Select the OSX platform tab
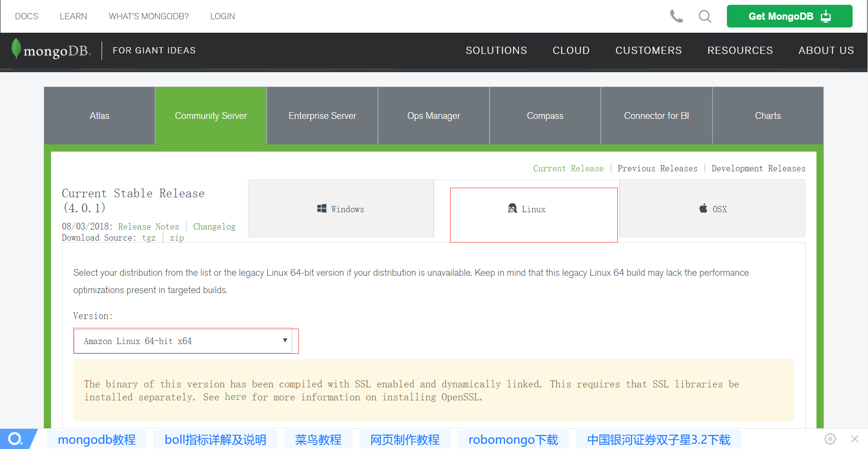Image resolution: width=868 pixels, height=449 pixels. (x=713, y=208)
